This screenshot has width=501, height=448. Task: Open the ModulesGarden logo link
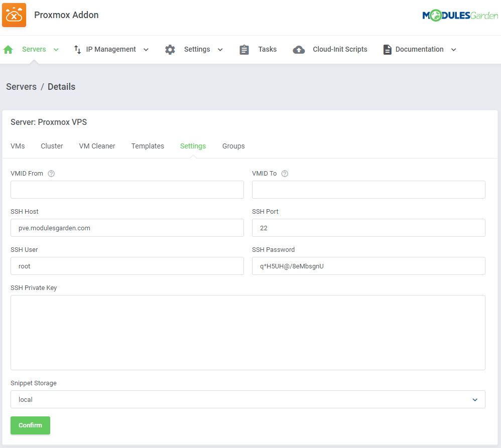tap(460, 15)
